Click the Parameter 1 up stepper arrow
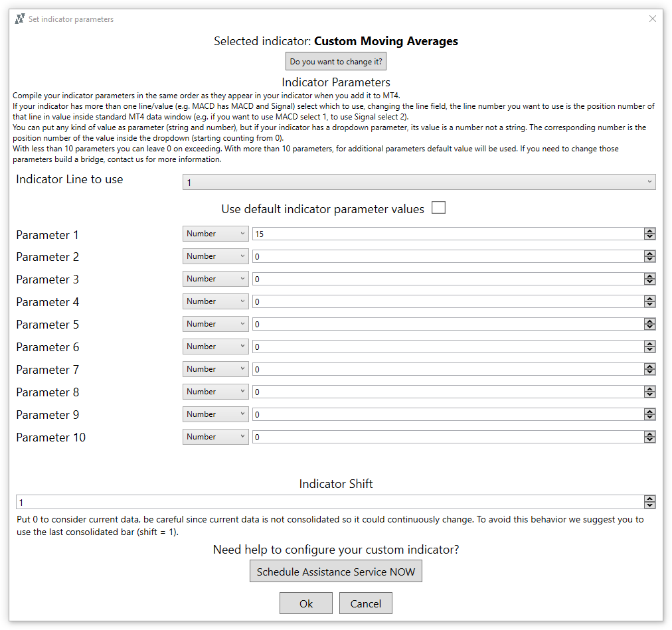Image resolution: width=672 pixels, height=630 pixels. pos(649,230)
